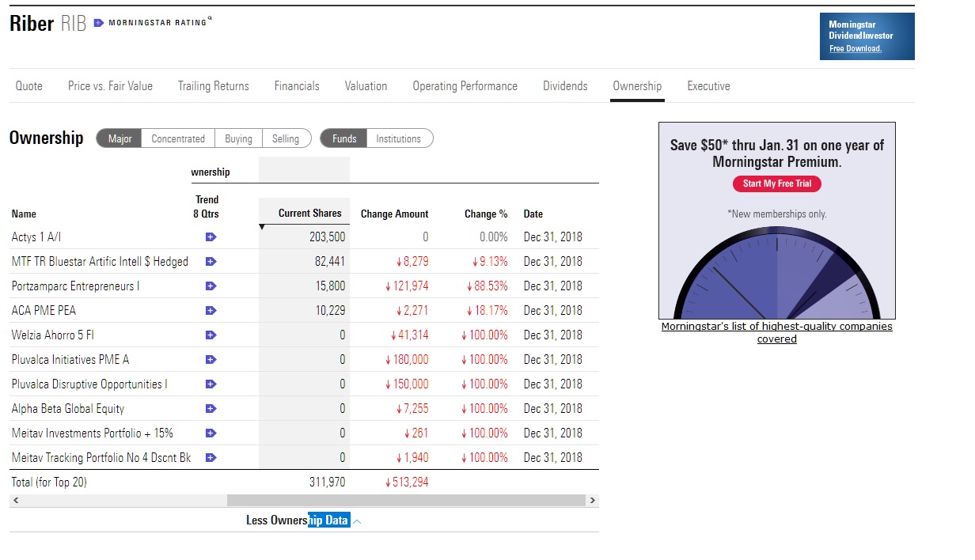Switch to the Concentrated ownership filter
975x560 pixels.
tap(178, 138)
